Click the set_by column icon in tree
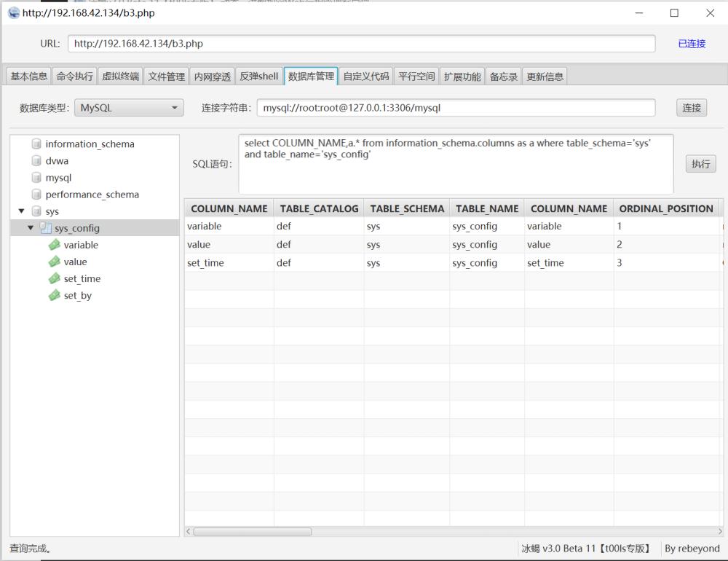This screenshot has width=728, height=561. point(55,295)
